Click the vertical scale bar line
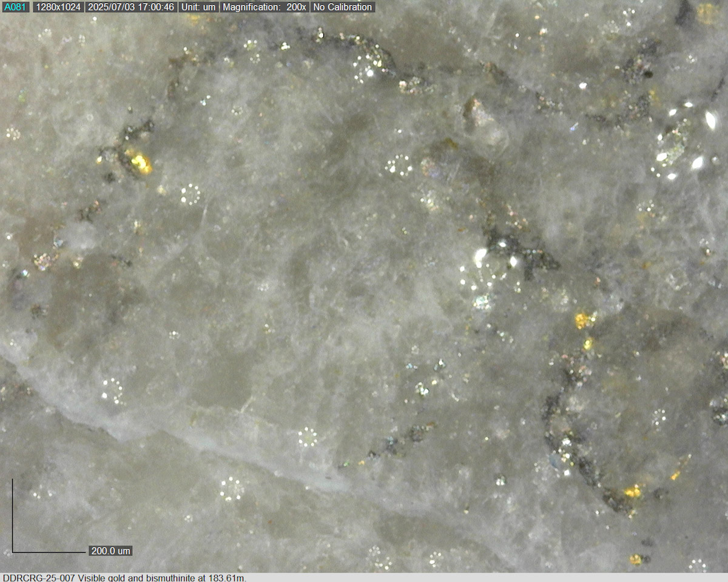Image resolution: width=728 pixels, height=582 pixels. point(13,515)
